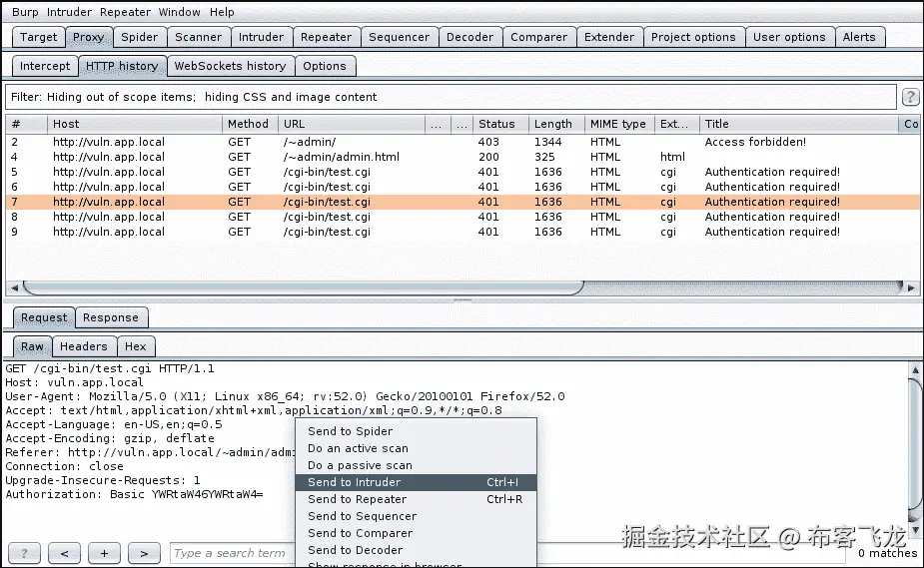Click the search term input field
Viewport: 924px width, 568px height.
click(x=233, y=553)
